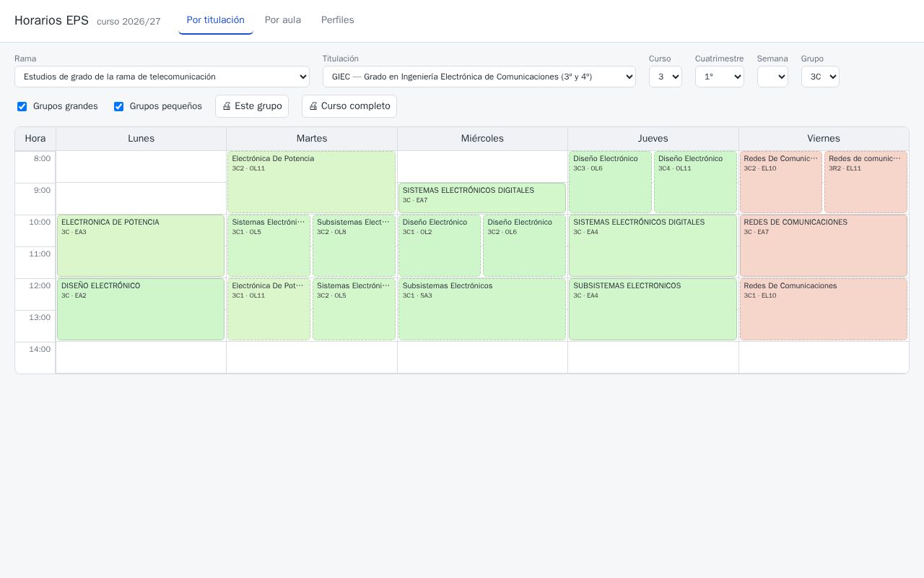Select Diseño Electrónico 3C2 · OL6 block
The height and width of the screenshot is (578, 924).
(524, 246)
